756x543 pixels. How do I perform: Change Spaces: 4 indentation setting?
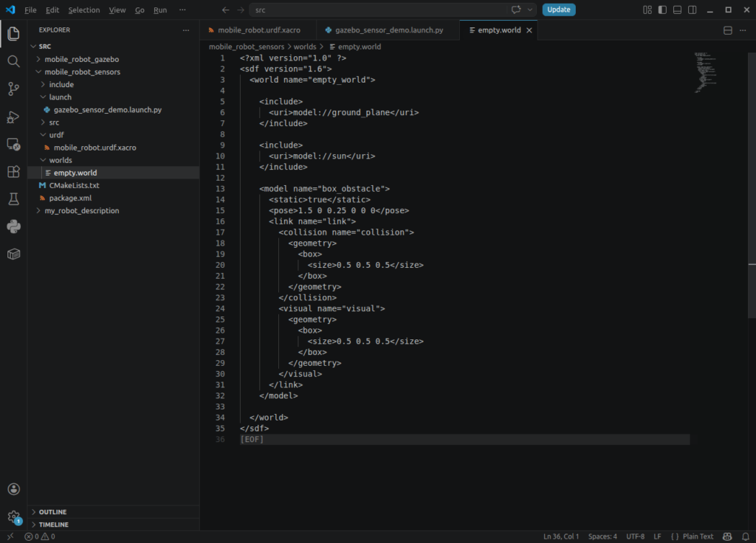602,536
